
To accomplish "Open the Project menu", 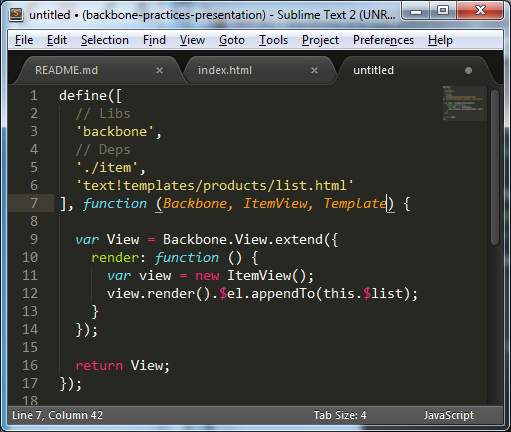I will [x=320, y=40].
